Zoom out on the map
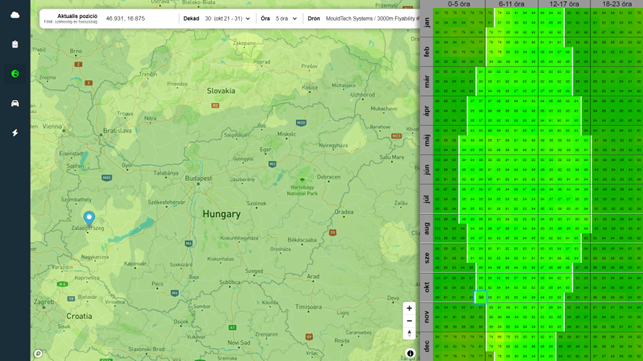 click(409, 321)
